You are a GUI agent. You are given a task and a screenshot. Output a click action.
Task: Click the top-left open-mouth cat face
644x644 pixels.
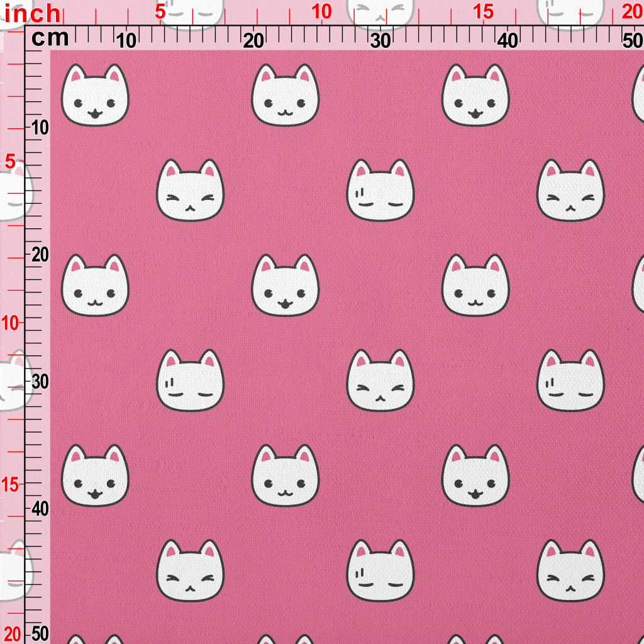coord(95,96)
